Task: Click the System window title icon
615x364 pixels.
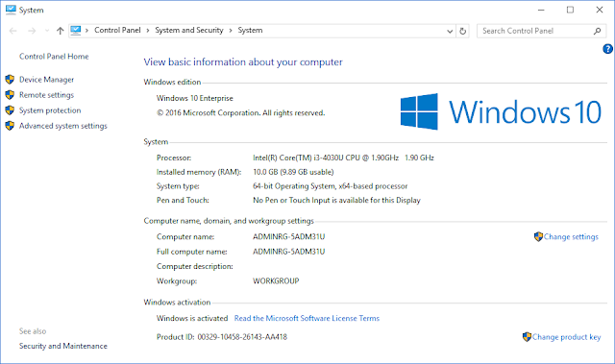Action: coord(11,10)
